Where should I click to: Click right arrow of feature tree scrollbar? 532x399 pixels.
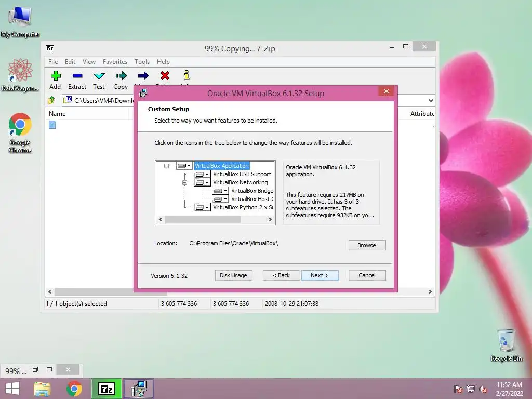click(x=270, y=220)
